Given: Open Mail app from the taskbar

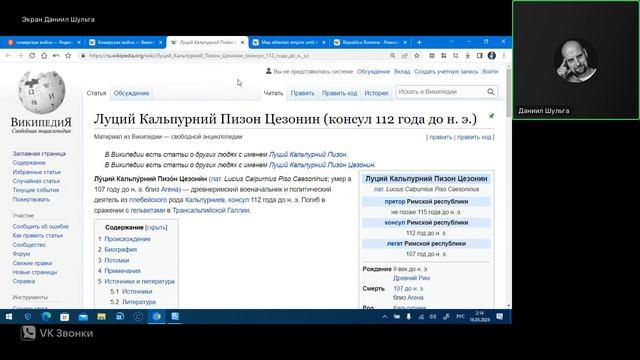Looking at the screenshot, I should click(x=83, y=317).
